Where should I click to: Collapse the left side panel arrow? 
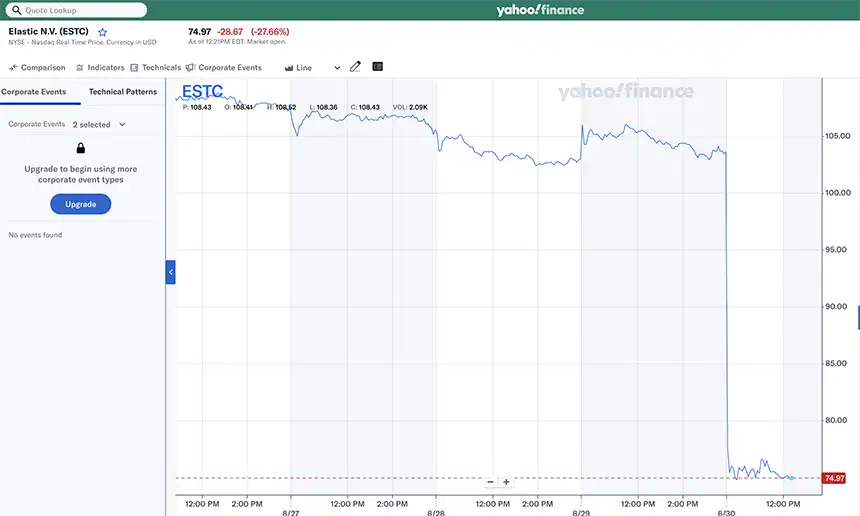click(170, 272)
